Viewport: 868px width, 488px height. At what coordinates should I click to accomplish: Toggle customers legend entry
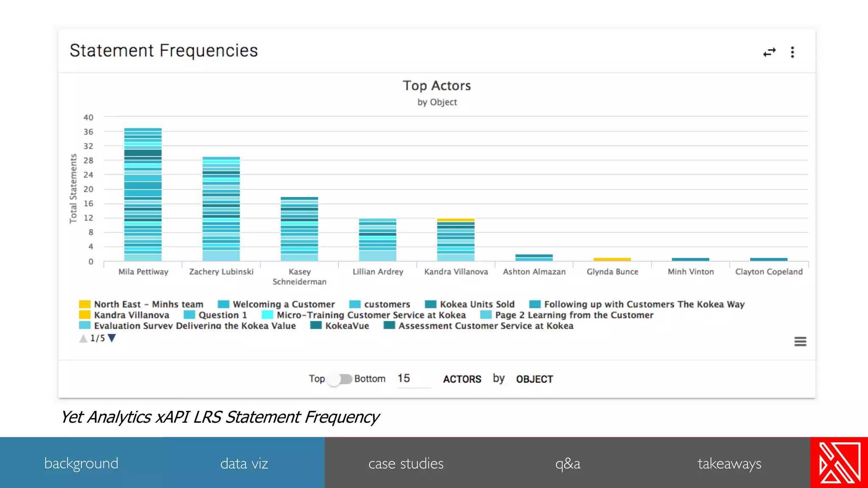[380, 304]
